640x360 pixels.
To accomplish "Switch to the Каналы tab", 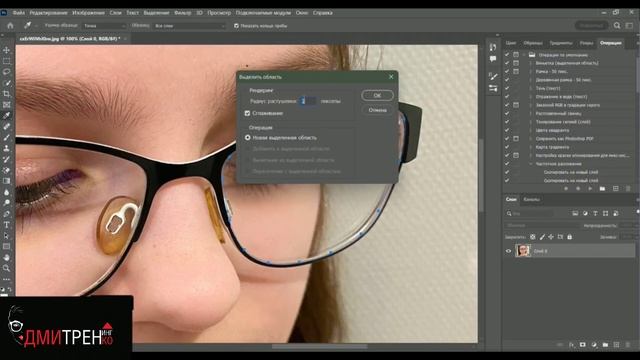I will pos(531,200).
